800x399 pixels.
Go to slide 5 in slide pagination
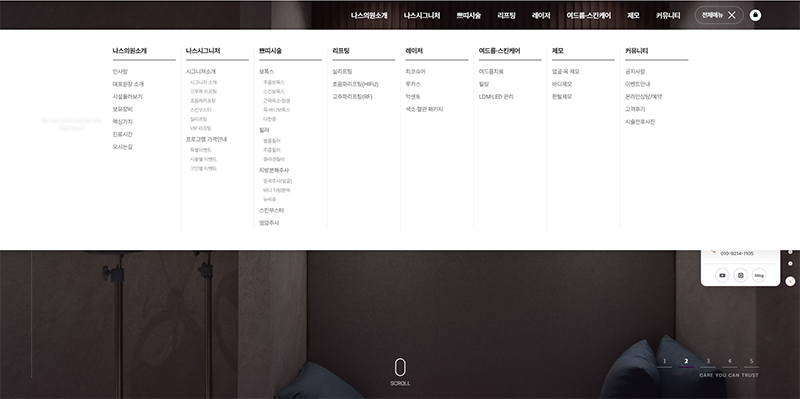[751, 361]
